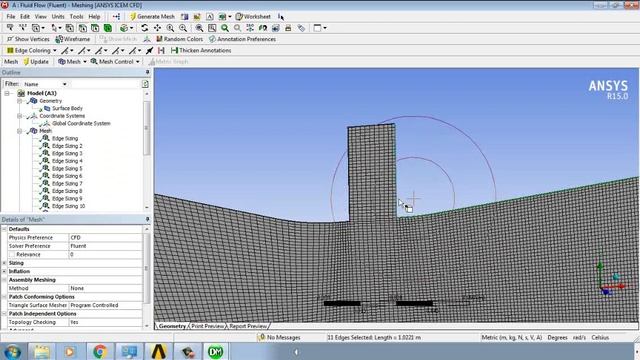640x360 pixels.
Task: Collapse the Coordinate Systems tree node
Action: (x=19, y=116)
